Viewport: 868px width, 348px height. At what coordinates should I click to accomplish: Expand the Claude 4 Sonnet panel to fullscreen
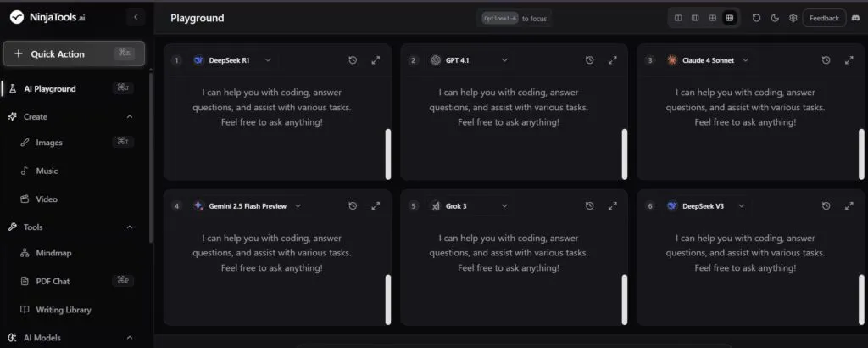(x=849, y=60)
